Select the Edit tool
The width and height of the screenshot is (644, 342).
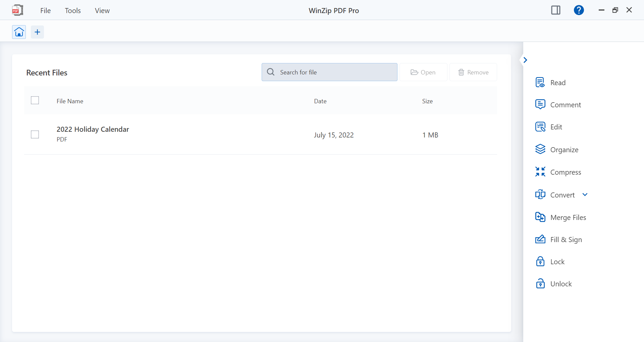pyautogui.click(x=556, y=127)
